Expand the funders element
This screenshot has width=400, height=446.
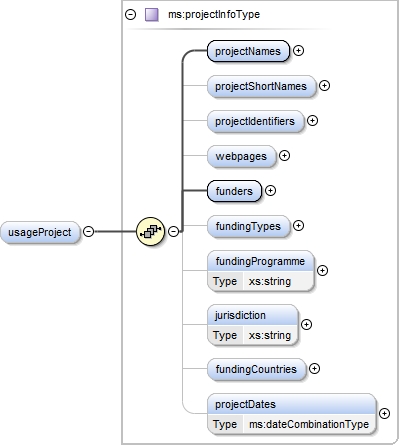270,191
